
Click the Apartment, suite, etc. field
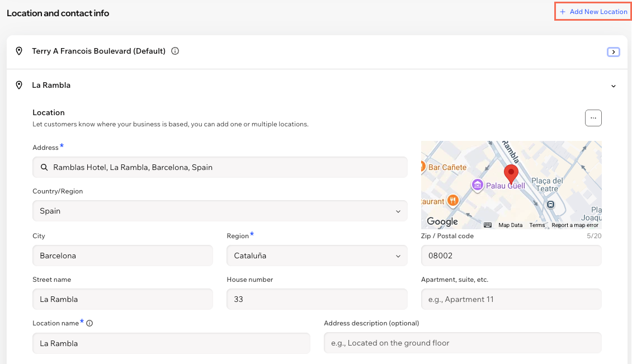point(512,299)
